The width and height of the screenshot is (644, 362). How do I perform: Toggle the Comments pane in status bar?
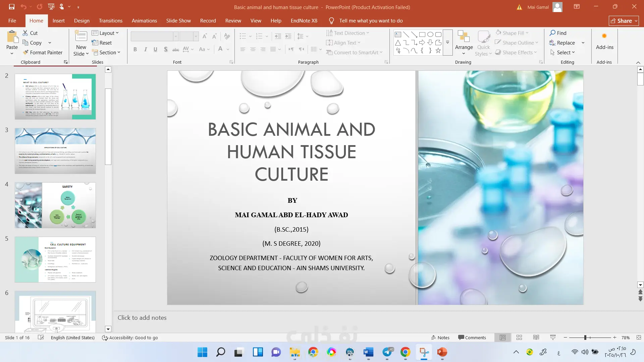click(x=472, y=338)
